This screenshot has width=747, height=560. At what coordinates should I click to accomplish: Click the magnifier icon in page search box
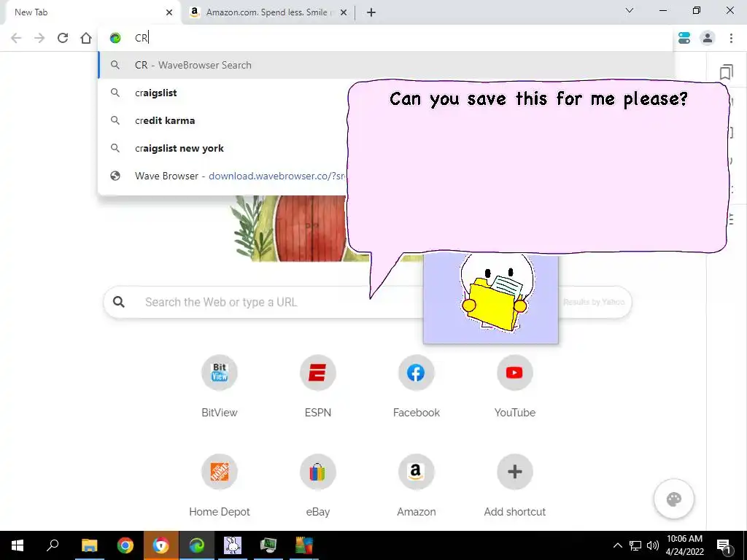point(119,302)
